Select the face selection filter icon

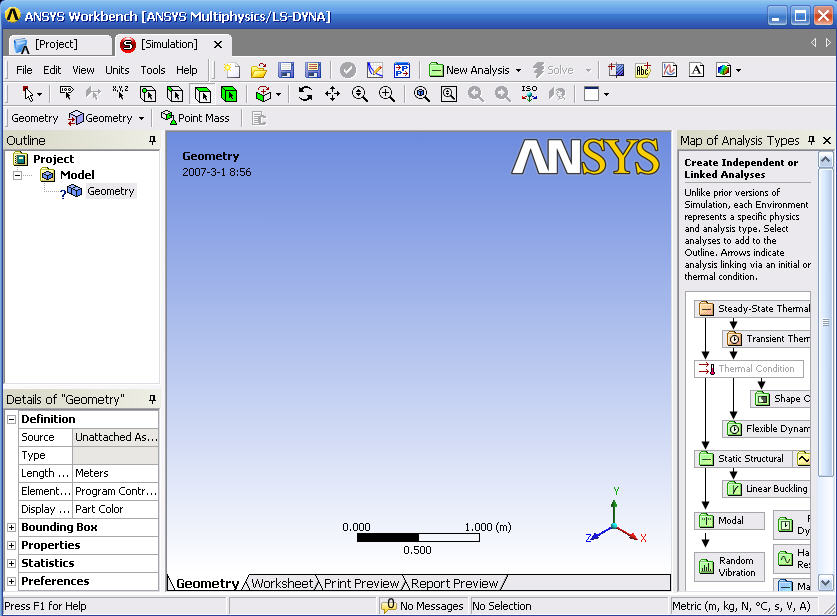pos(202,94)
